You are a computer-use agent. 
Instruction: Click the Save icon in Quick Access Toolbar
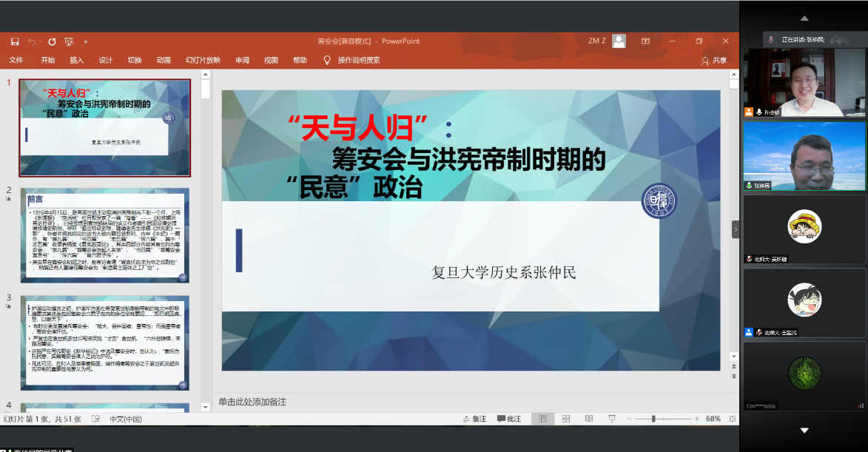[x=14, y=41]
